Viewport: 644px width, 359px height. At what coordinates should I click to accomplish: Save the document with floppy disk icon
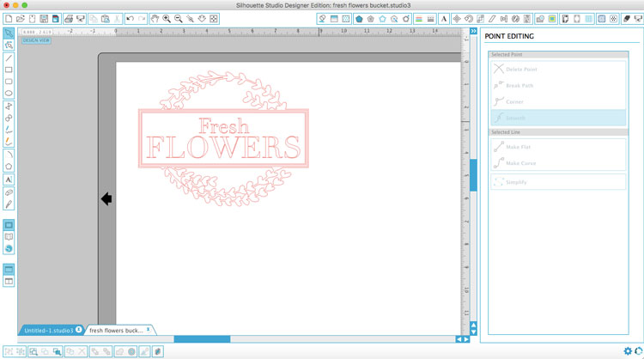click(x=44, y=19)
